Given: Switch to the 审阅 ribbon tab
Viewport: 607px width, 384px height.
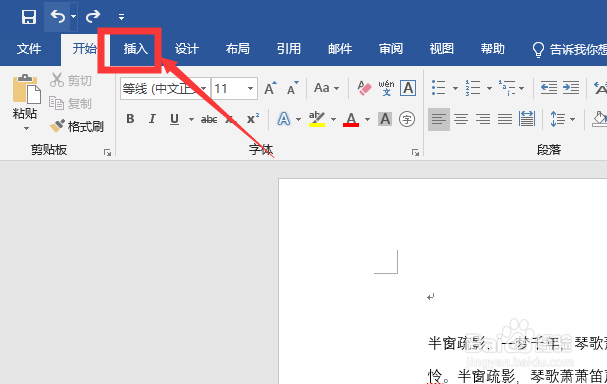Looking at the screenshot, I should click(391, 49).
